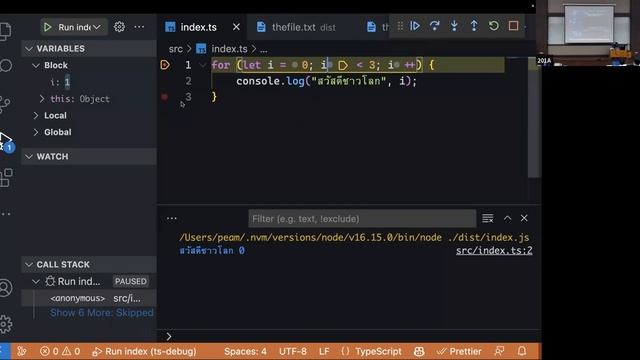
Task: Close the bottom panel
Action: click(x=524, y=218)
